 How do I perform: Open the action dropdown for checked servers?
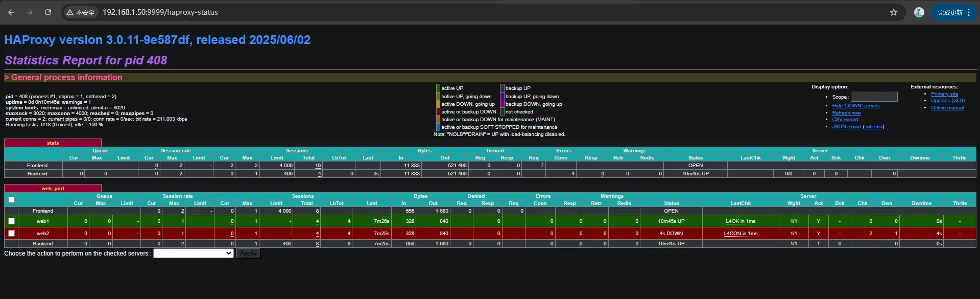point(194,254)
